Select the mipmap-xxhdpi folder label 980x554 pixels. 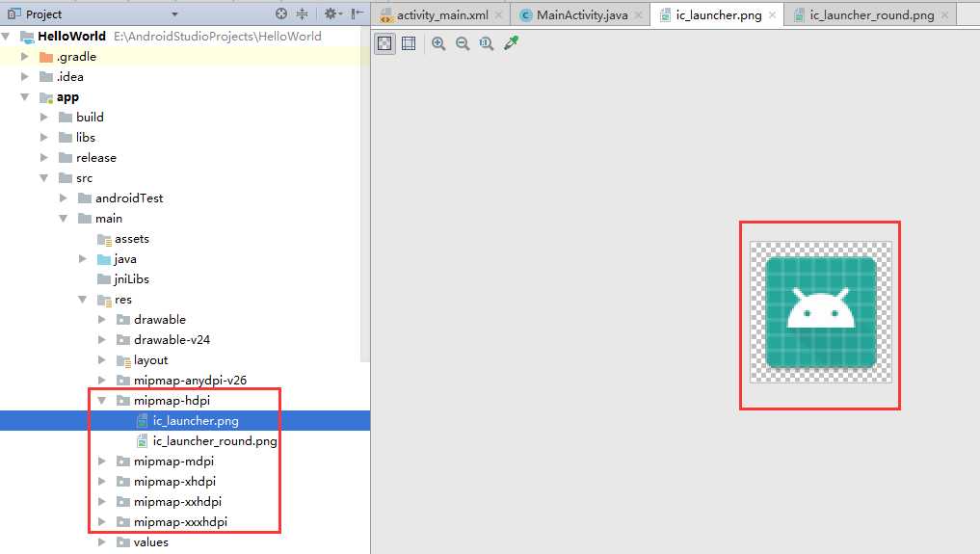click(177, 502)
